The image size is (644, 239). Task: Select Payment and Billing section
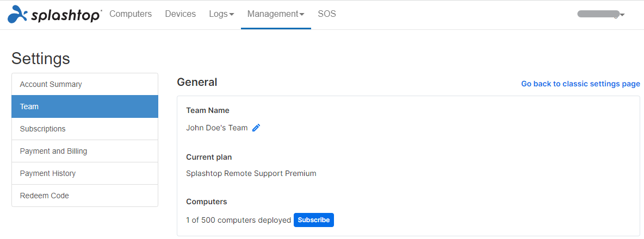point(85,151)
